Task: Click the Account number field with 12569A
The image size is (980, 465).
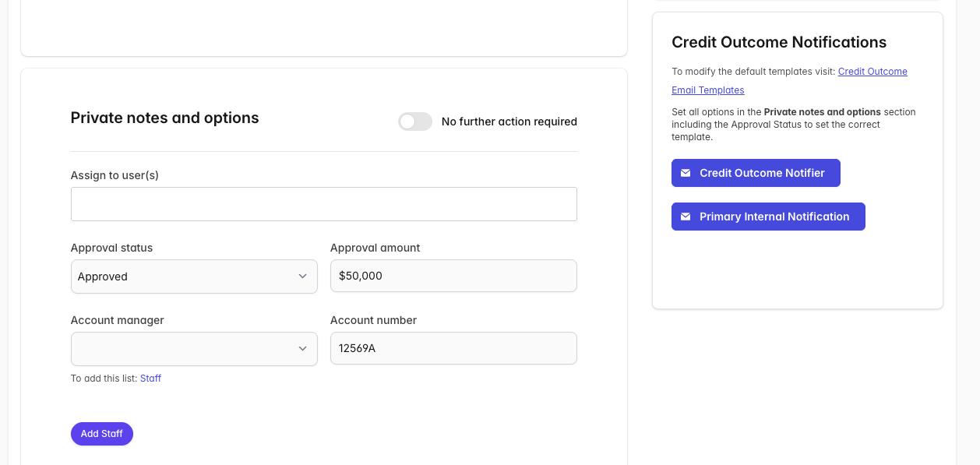Action: coord(453,348)
